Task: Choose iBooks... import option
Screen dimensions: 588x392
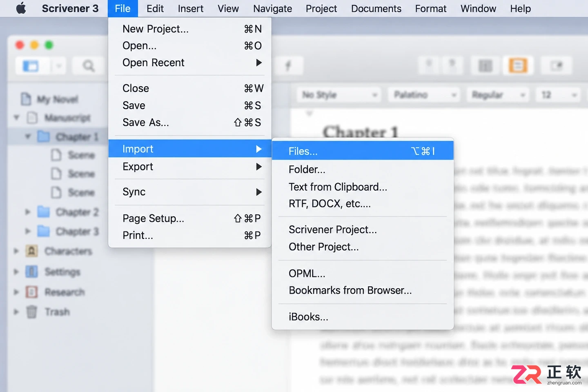Action: click(363, 317)
